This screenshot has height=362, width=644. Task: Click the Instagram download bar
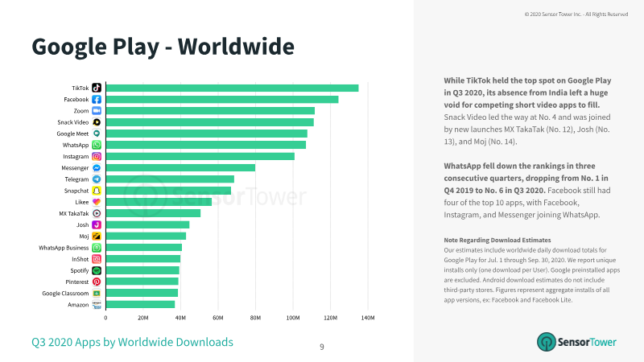click(x=200, y=156)
